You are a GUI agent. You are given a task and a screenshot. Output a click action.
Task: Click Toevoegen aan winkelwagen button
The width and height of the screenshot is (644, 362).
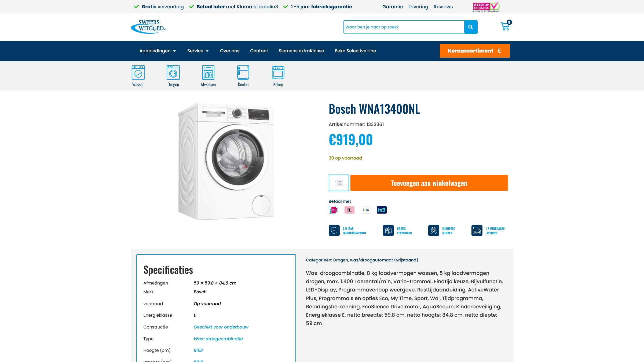[x=429, y=183]
